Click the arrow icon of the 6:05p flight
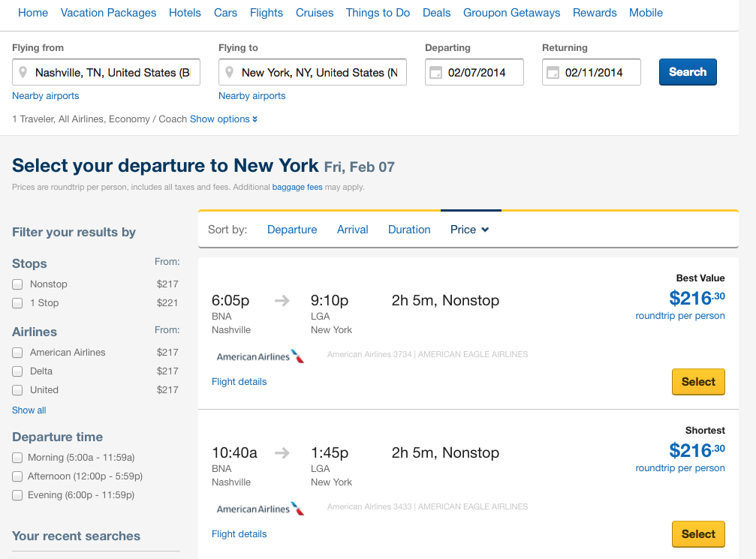 click(282, 301)
